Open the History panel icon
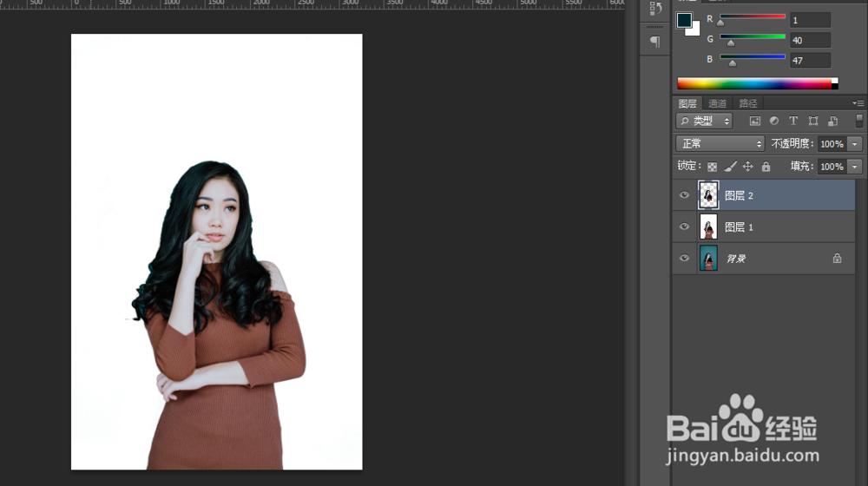 click(655, 9)
